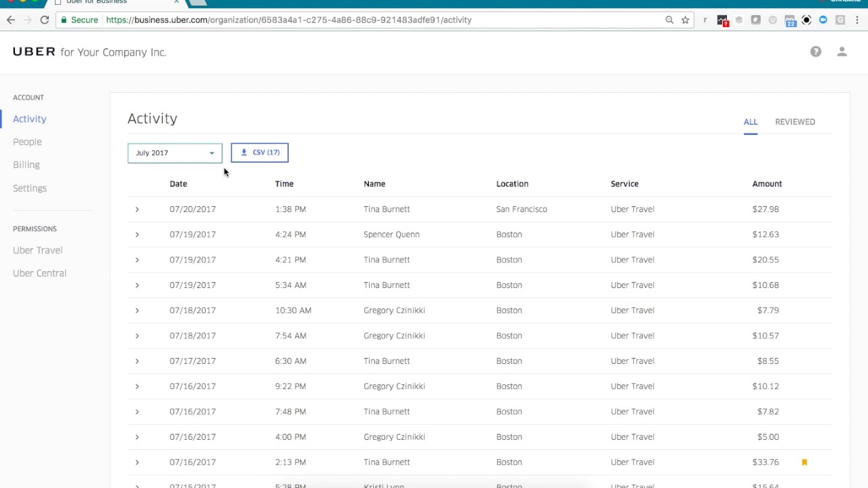Click the Time column header
Image resolution: width=868 pixels, height=488 pixels.
284,184
